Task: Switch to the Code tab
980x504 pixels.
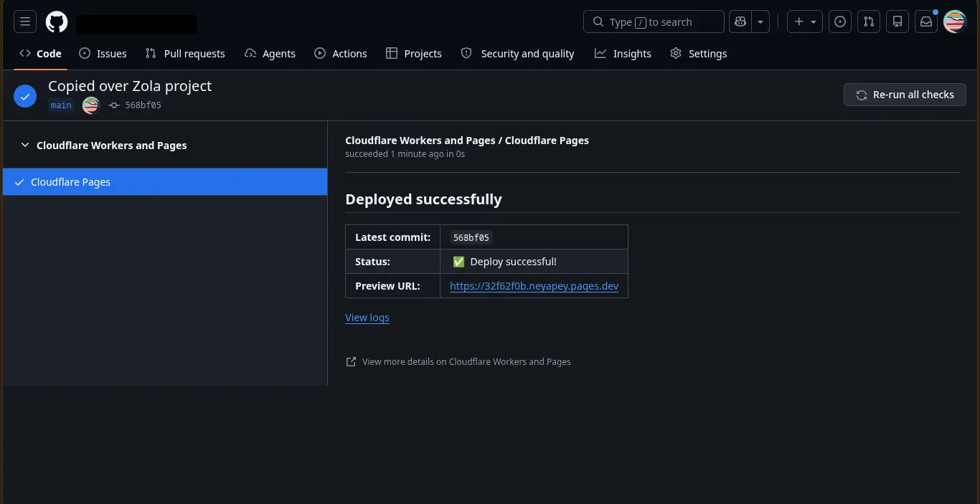Action: [40, 53]
